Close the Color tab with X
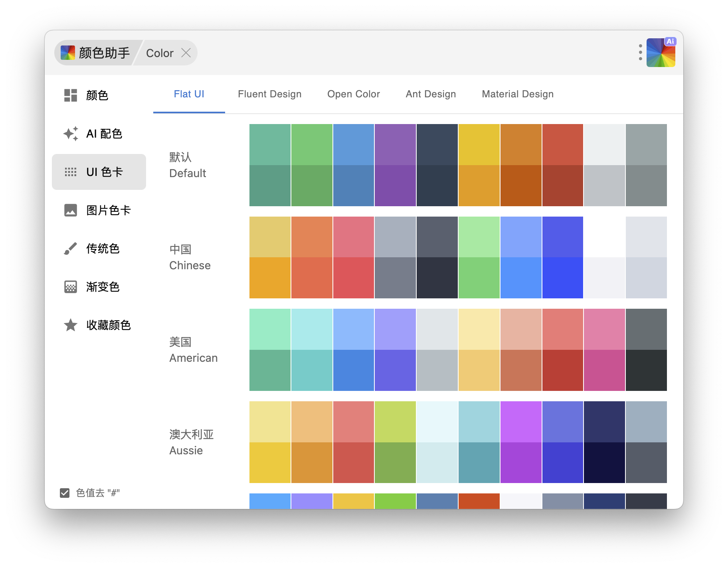728x568 pixels. tap(186, 53)
